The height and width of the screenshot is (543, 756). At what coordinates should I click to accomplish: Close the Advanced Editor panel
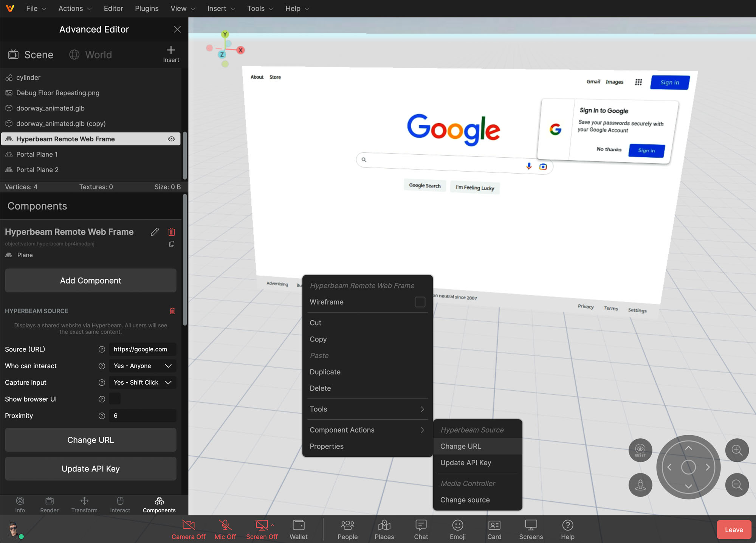click(177, 29)
